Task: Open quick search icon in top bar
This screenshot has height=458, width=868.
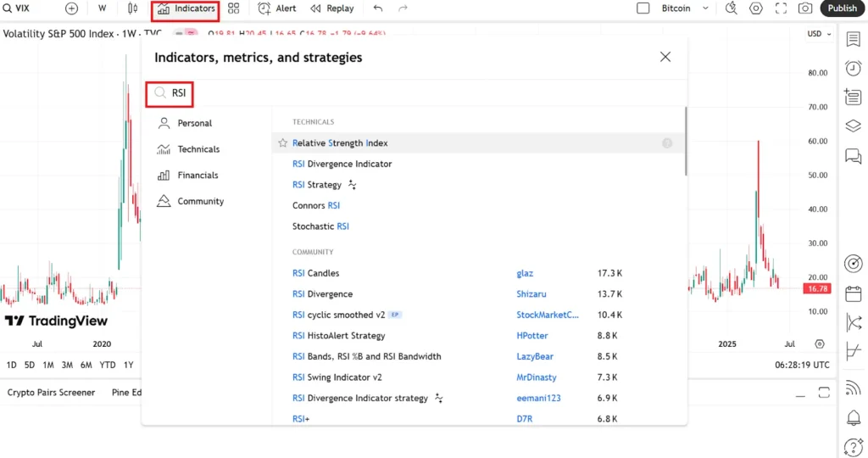Action: pos(732,8)
